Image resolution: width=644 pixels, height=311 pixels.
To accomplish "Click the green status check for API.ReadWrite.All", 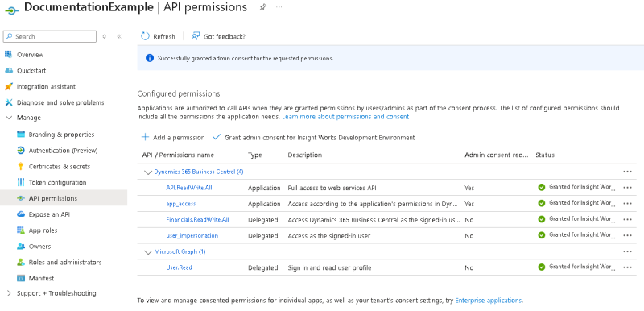I will coord(541,187).
